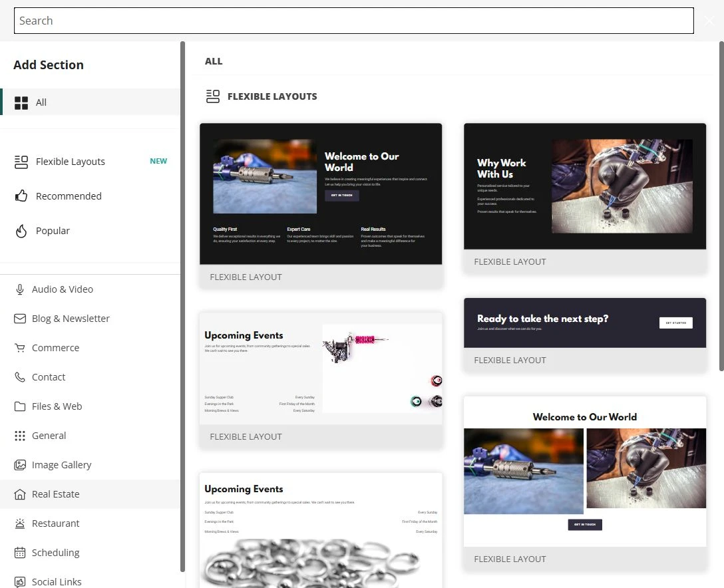This screenshot has width=724, height=588.
Task: Click the category sidebar scrollbar
Action: [x=183, y=307]
